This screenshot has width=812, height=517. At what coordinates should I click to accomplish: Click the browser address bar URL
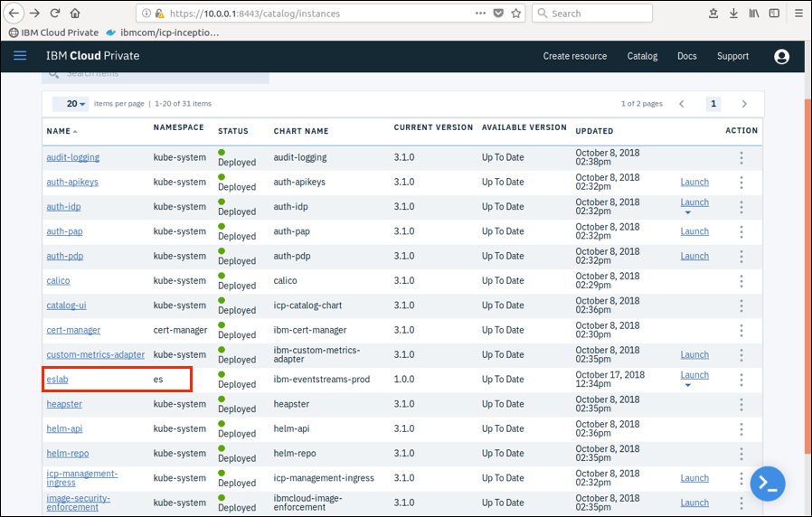point(255,14)
